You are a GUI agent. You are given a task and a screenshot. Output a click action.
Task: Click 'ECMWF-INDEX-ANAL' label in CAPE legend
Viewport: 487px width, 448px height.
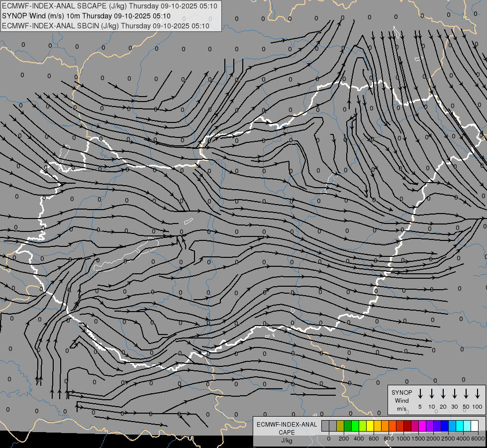(287, 425)
